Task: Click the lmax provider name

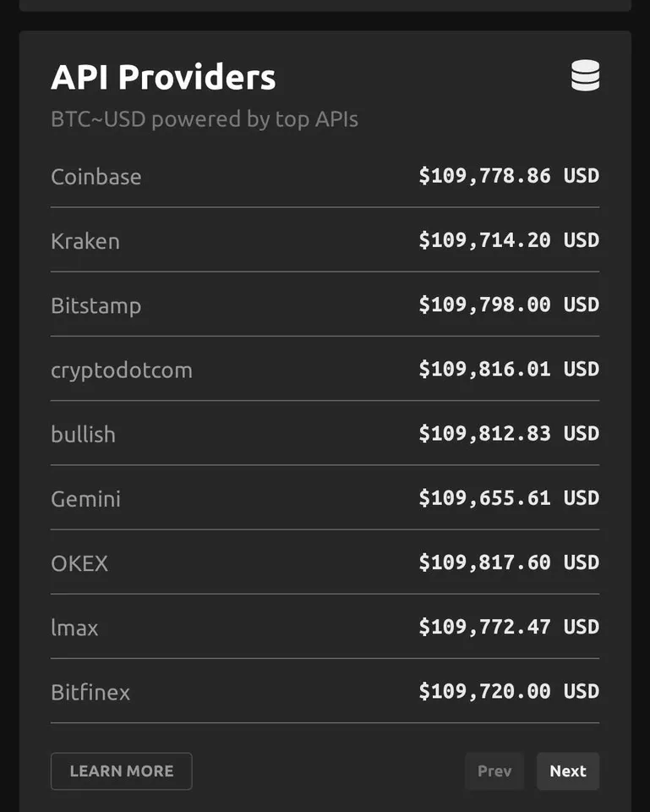Action: coord(74,628)
